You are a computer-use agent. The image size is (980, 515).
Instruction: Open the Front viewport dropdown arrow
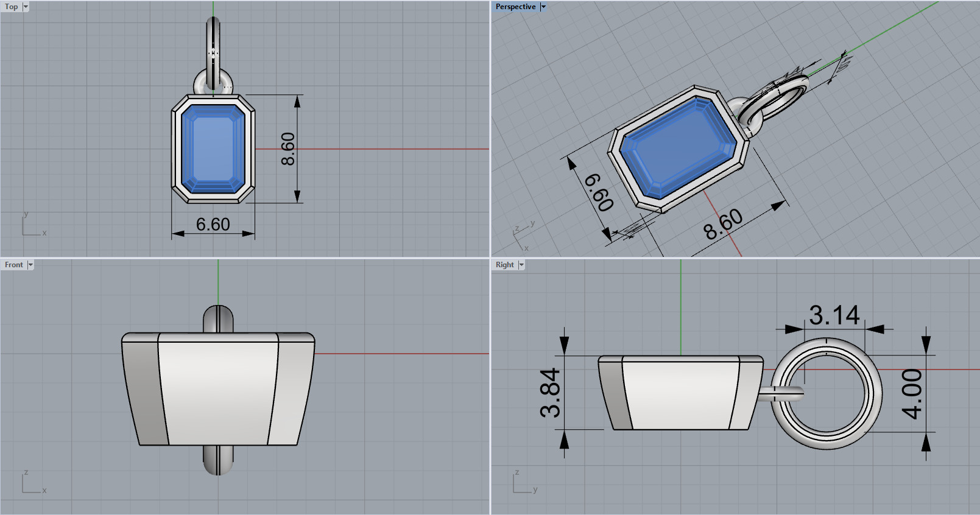tap(30, 265)
